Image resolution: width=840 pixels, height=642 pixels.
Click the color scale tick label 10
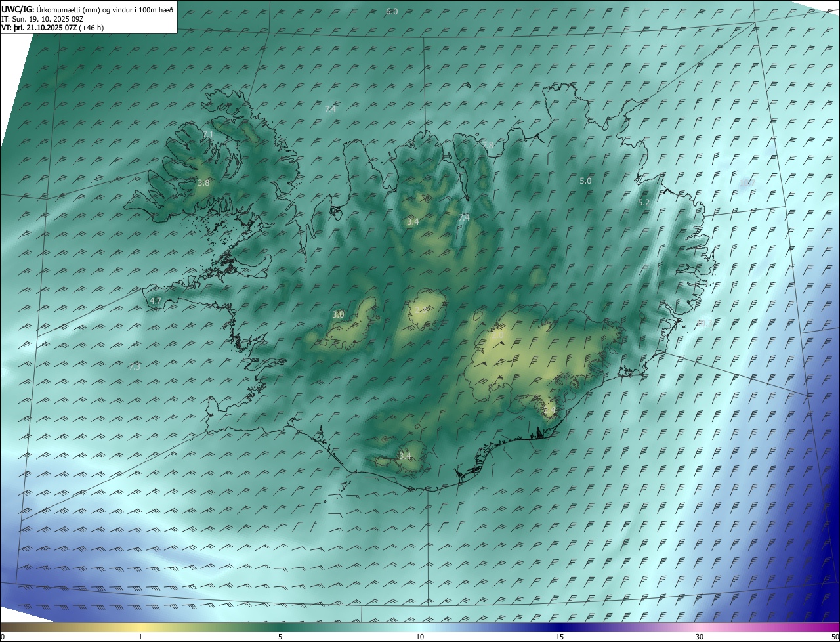coord(420,637)
